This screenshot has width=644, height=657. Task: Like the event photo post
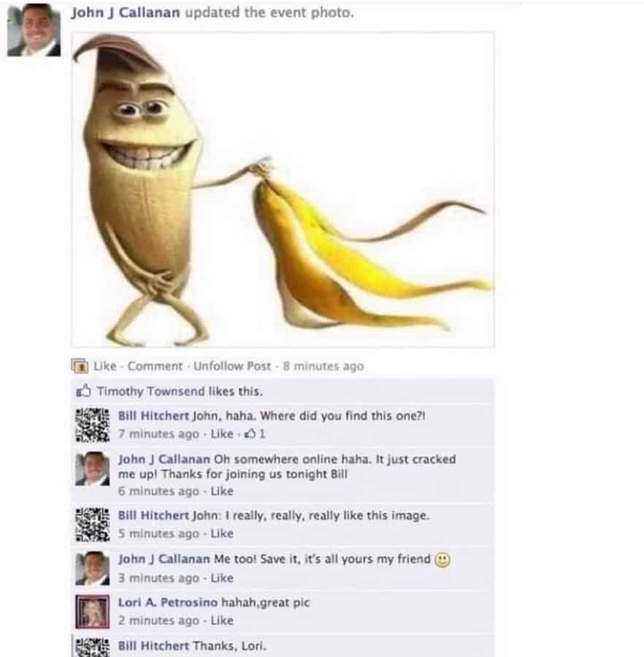(x=104, y=366)
